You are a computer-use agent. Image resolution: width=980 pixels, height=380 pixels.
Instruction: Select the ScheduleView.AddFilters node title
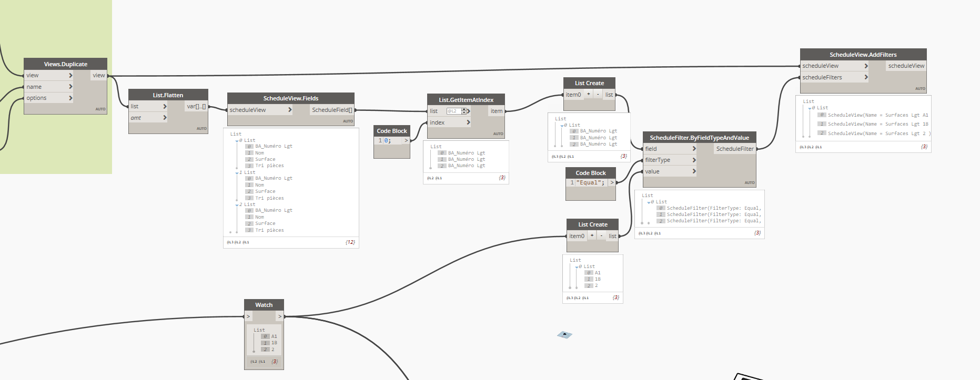[x=863, y=55]
